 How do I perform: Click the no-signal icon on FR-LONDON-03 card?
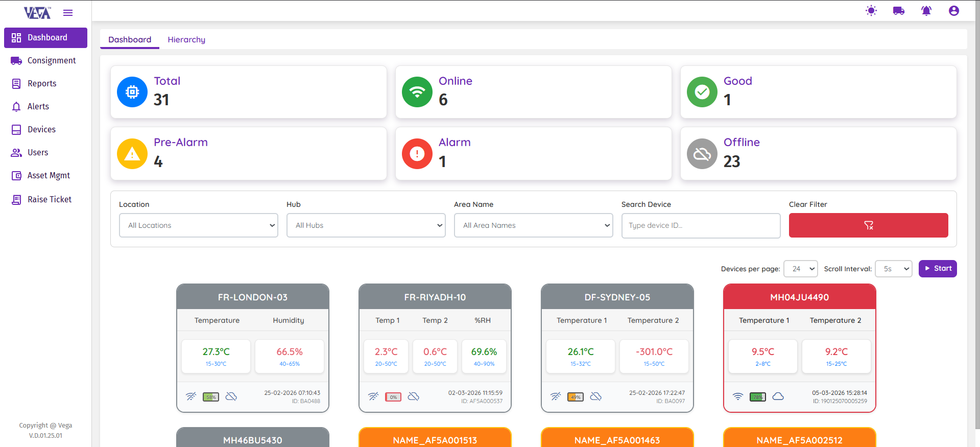pos(191,396)
